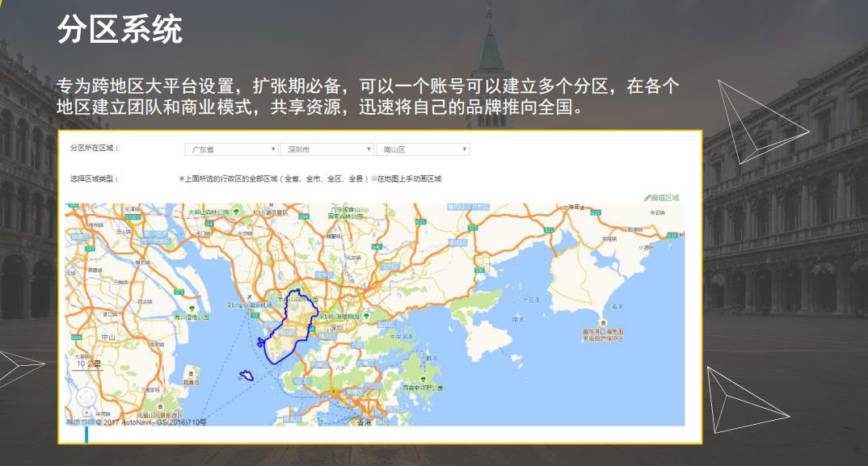Click the 10 公里 map scale label
This screenshot has height=466, width=868.
[89, 363]
